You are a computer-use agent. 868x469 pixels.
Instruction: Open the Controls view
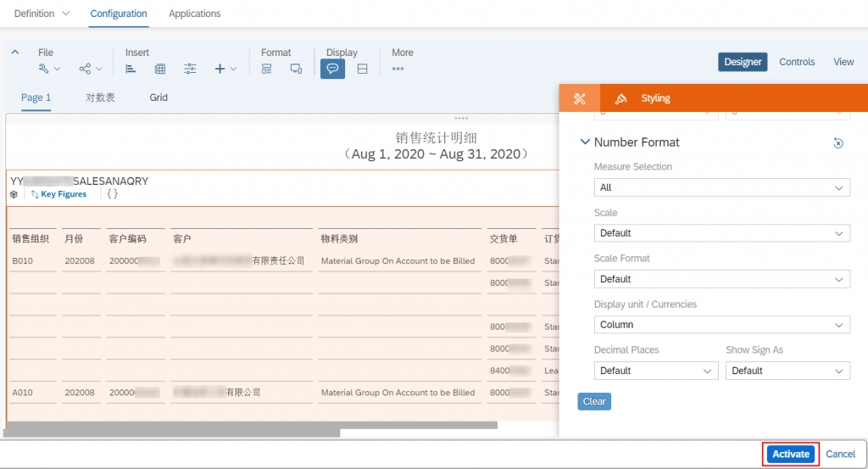(797, 62)
